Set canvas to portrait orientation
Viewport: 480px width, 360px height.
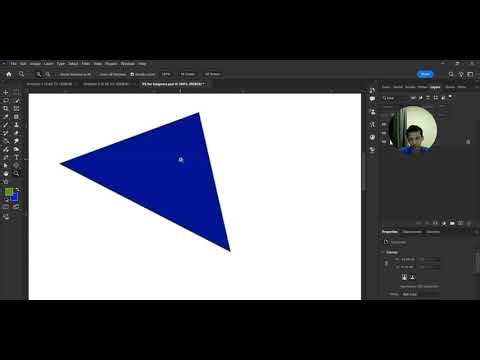click(x=404, y=277)
